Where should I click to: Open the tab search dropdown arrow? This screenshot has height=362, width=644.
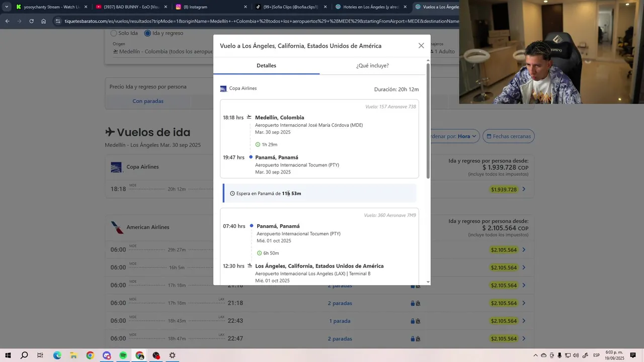(x=6, y=7)
